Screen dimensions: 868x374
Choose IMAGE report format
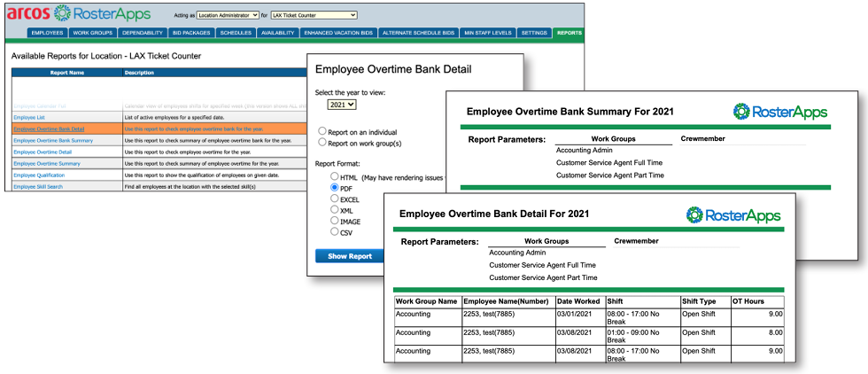point(335,221)
